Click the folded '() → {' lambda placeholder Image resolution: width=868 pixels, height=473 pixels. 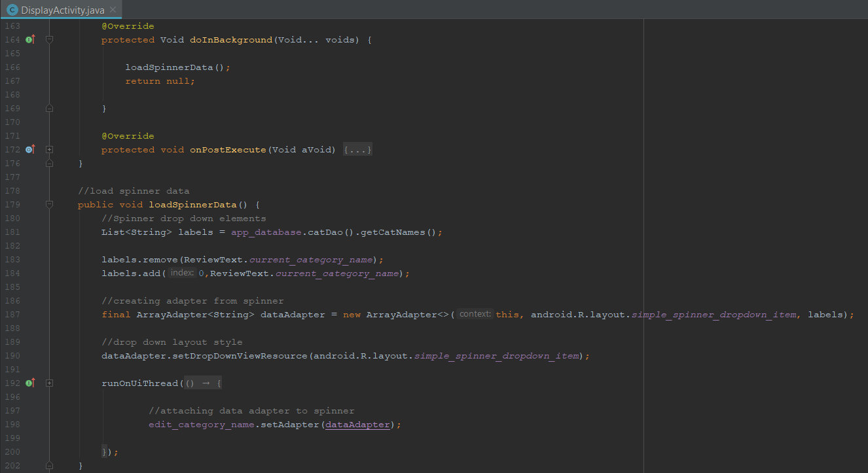[x=204, y=383]
